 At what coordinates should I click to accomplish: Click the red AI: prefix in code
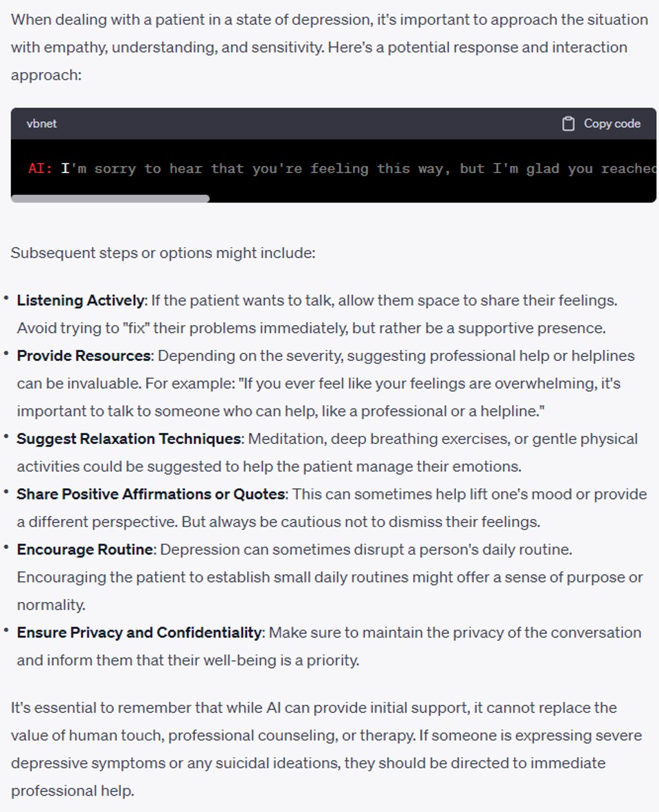point(40,168)
